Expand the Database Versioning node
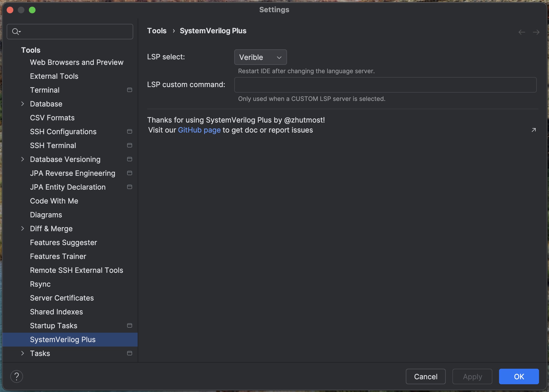The height and width of the screenshot is (392, 549). (x=23, y=159)
